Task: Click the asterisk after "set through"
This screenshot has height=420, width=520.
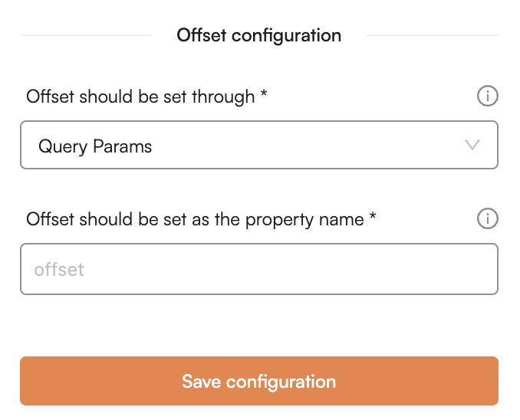Action: pos(264,96)
